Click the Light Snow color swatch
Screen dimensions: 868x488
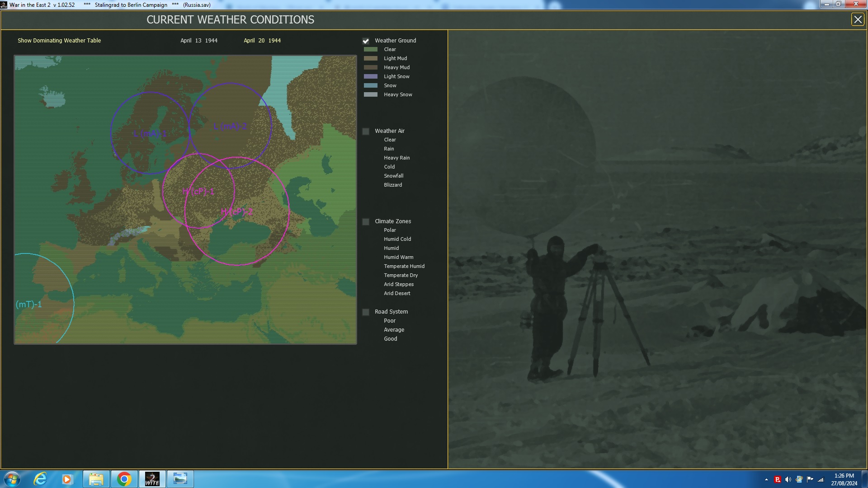[371, 77]
